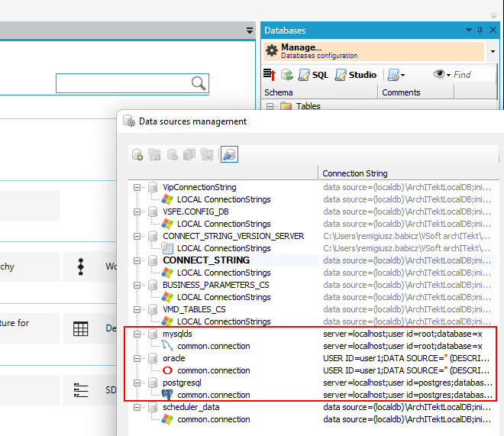Select the bold CONNECT_STRING data source
The width and height of the screenshot is (504, 436).
[x=206, y=260]
